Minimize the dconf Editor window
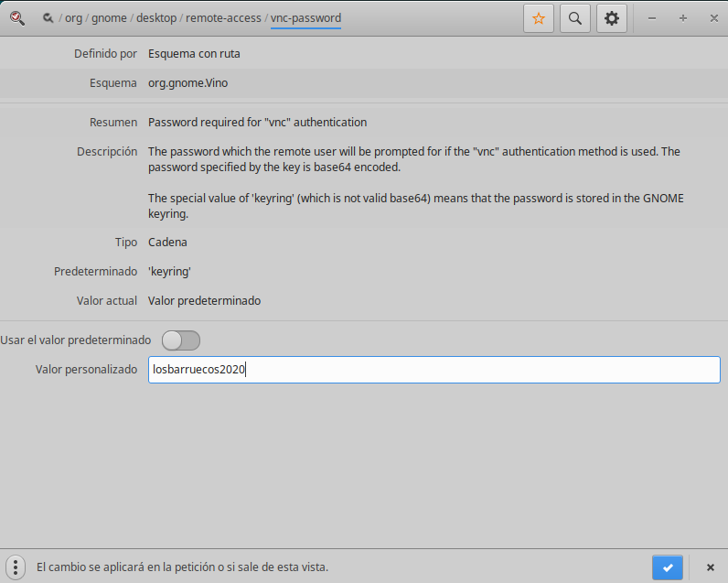Screen dimensions: 728x583 click(x=652, y=18)
